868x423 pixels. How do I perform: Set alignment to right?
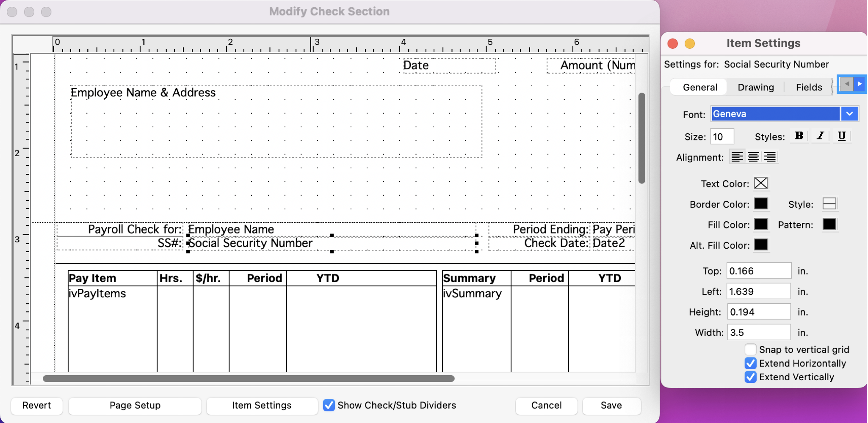(x=770, y=157)
